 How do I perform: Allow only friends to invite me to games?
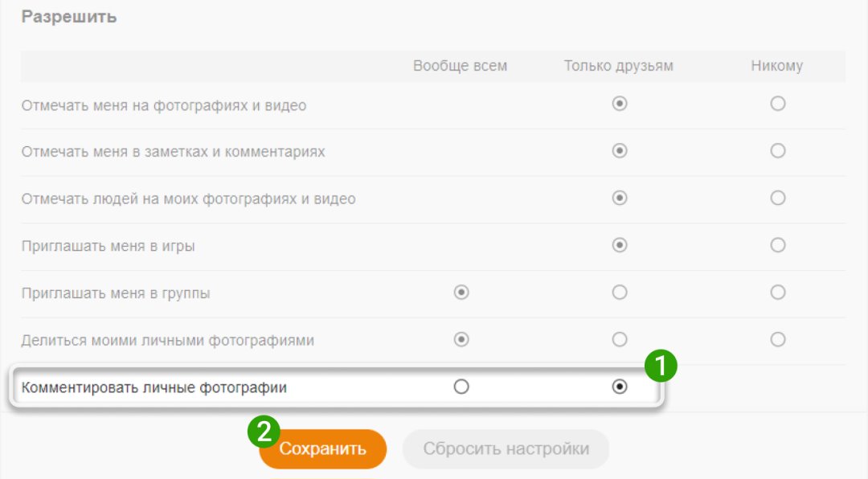[x=619, y=245]
